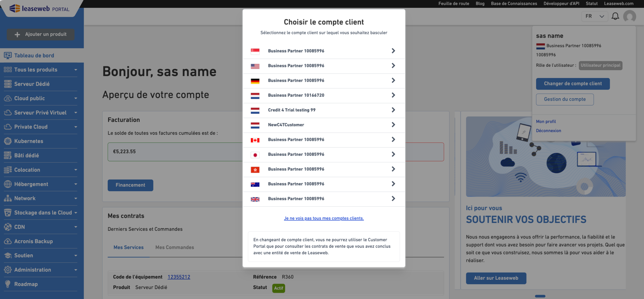The width and height of the screenshot is (644, 299).
Task: Click the Canadian flag account icon
Action: 255,140
